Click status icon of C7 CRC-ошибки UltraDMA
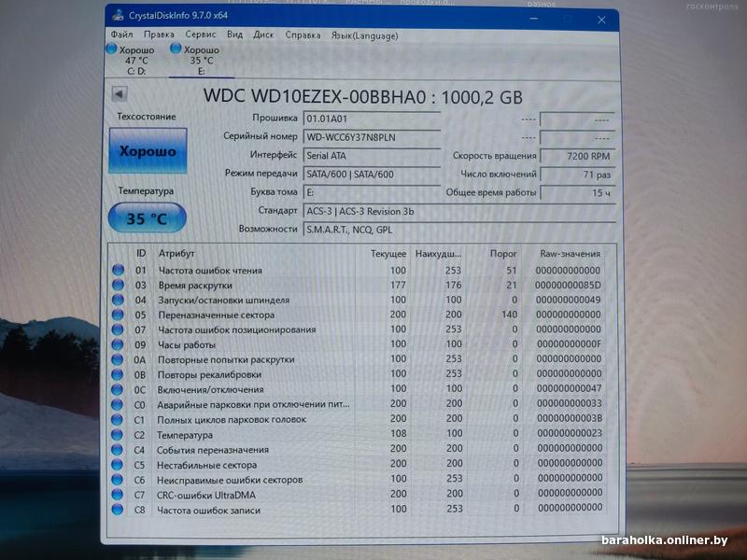Image resolution: width=747 pixels, height=560 pixels. [x=118, y=495]
